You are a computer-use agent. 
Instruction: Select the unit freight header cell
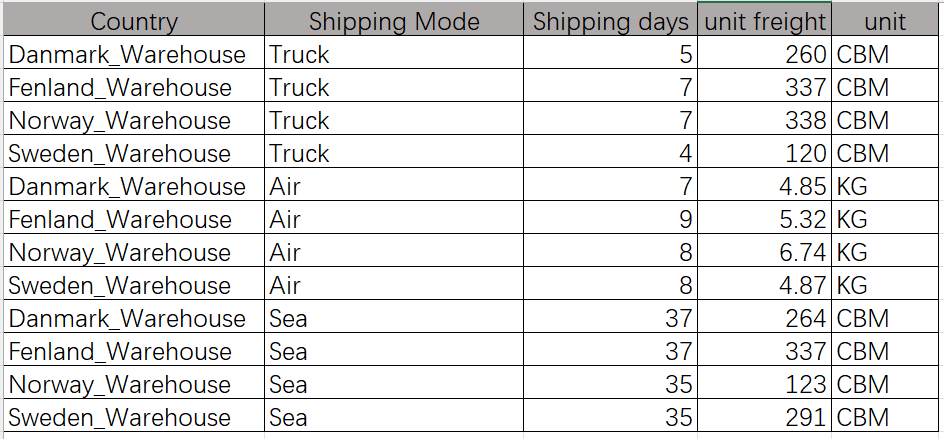pyautogui.click(x=765, y=19)
